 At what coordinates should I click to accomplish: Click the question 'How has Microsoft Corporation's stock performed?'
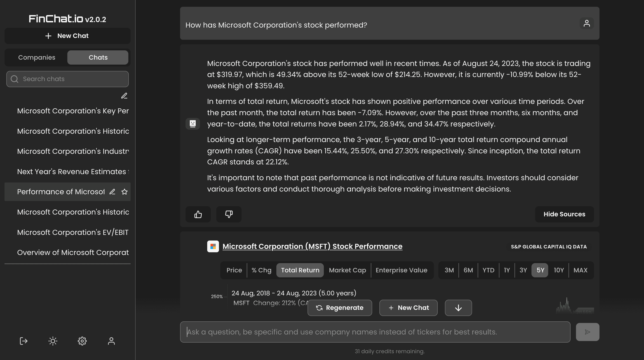pyautogui.click(x=276, y=25)
